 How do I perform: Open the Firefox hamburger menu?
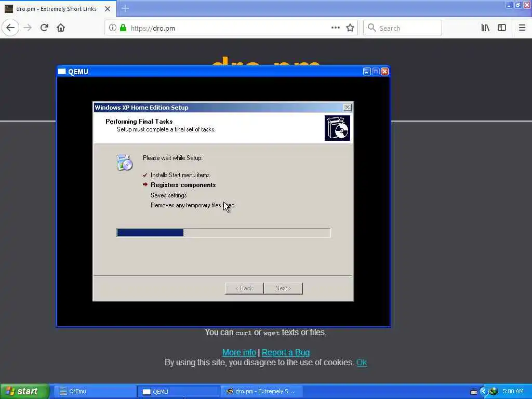click(522, 28)
